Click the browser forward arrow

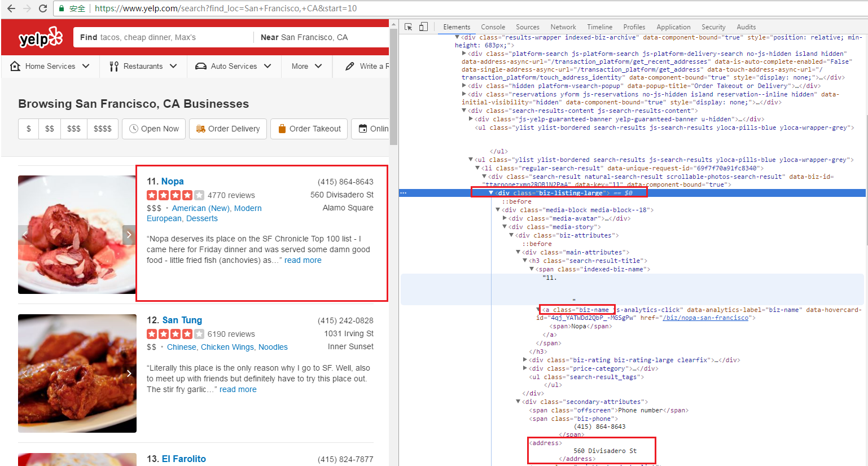pyautogui.click(x=27, y=8)
